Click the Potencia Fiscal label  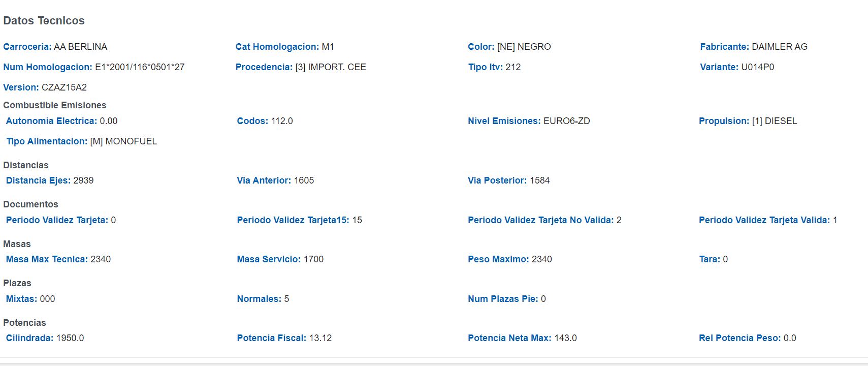pyautogui.click(x=271, y=338)
